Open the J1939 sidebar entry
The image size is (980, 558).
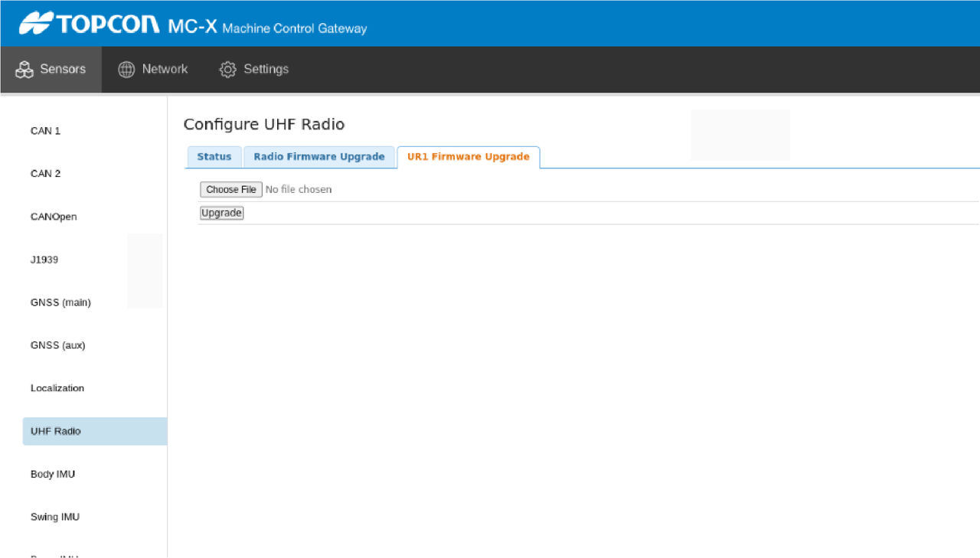pos(44,259)
